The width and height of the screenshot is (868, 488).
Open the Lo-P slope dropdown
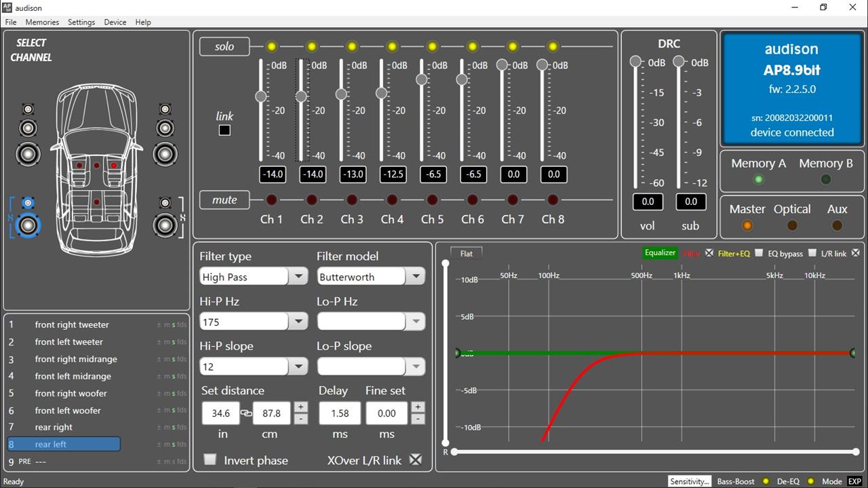(x=415, y=366)
